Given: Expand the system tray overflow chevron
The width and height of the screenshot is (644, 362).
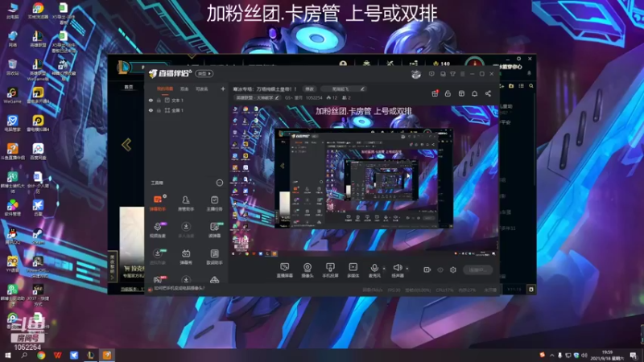Looking at the screenshot, I should click(x=551, y=356).
